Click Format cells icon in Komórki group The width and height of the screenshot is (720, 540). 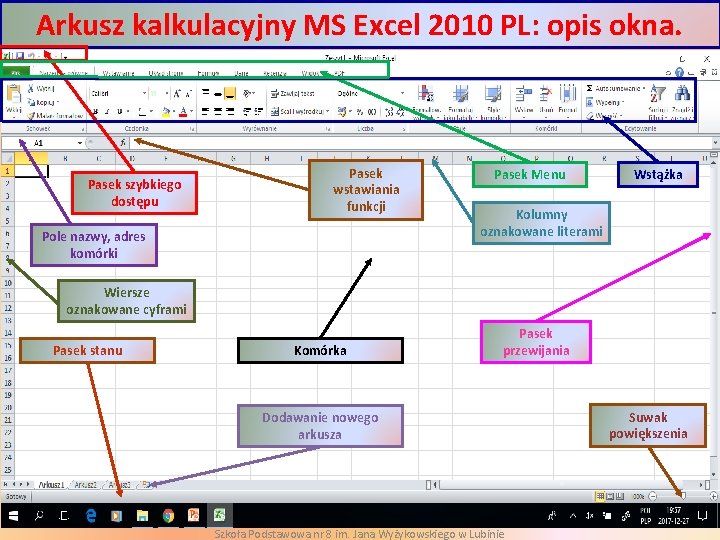(x=568, y=94)
